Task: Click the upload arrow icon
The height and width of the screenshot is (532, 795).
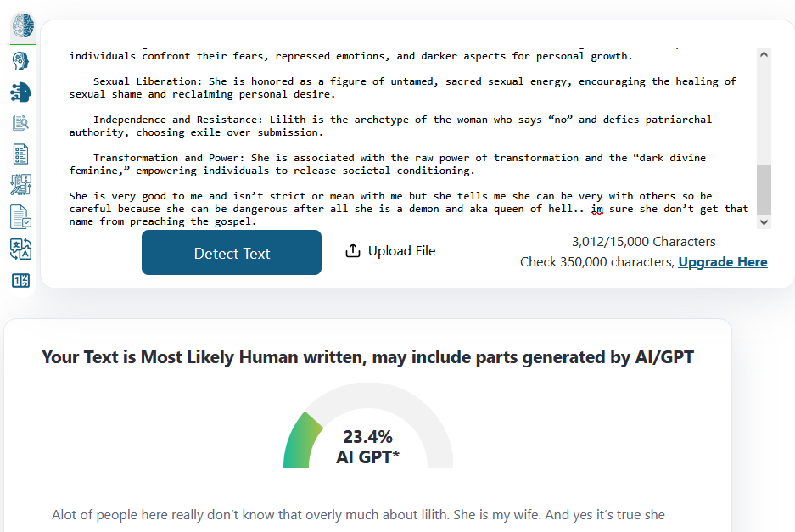Action: pos(353,251)
